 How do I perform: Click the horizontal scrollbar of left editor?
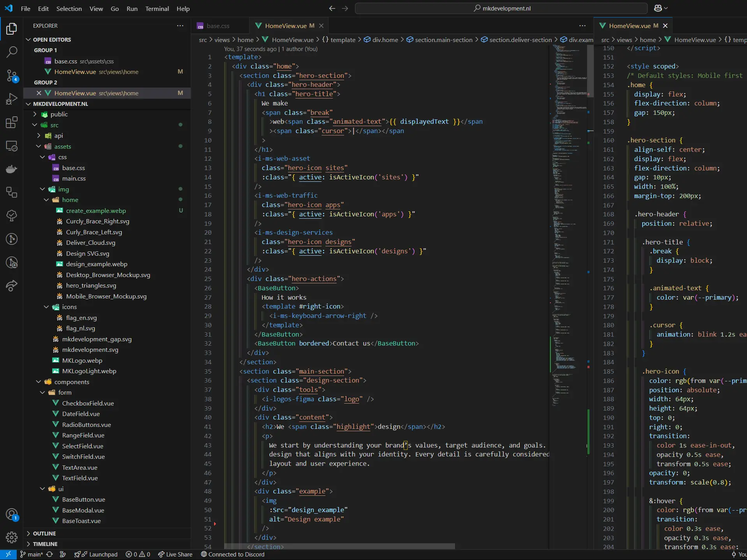(339, 546)
